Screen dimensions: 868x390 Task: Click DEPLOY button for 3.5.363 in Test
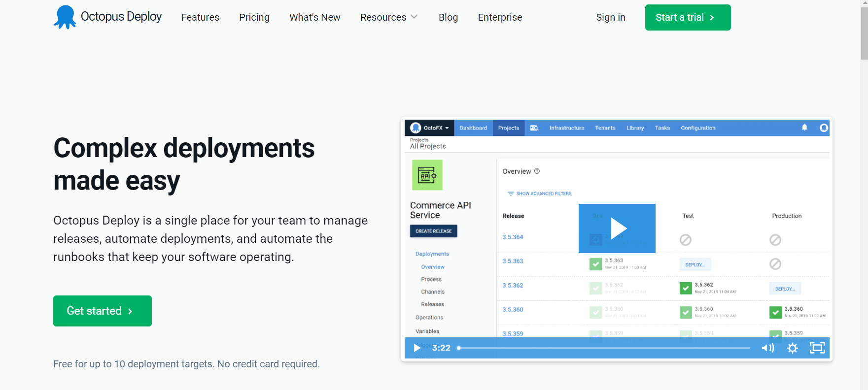point(695,264)
